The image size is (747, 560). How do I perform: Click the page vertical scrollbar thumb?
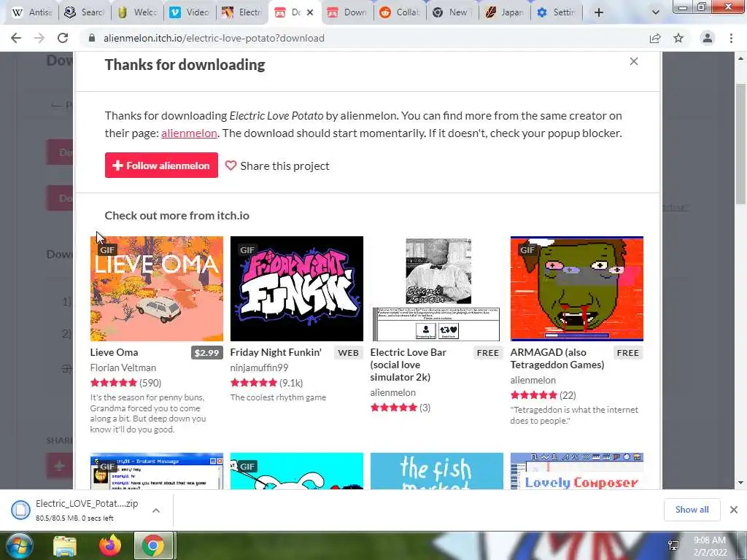tap(740, 144)
